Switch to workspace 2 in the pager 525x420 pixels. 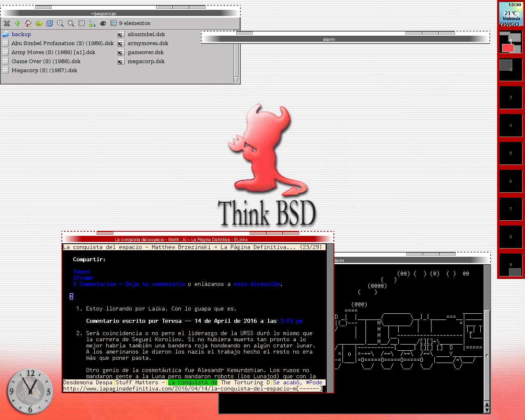511,70
